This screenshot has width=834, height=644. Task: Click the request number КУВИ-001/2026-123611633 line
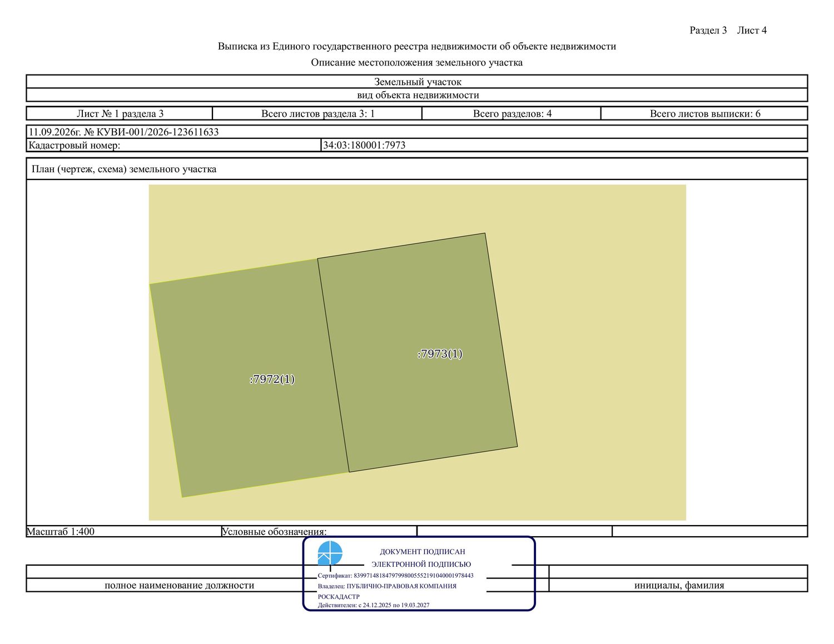coord(417,132)
